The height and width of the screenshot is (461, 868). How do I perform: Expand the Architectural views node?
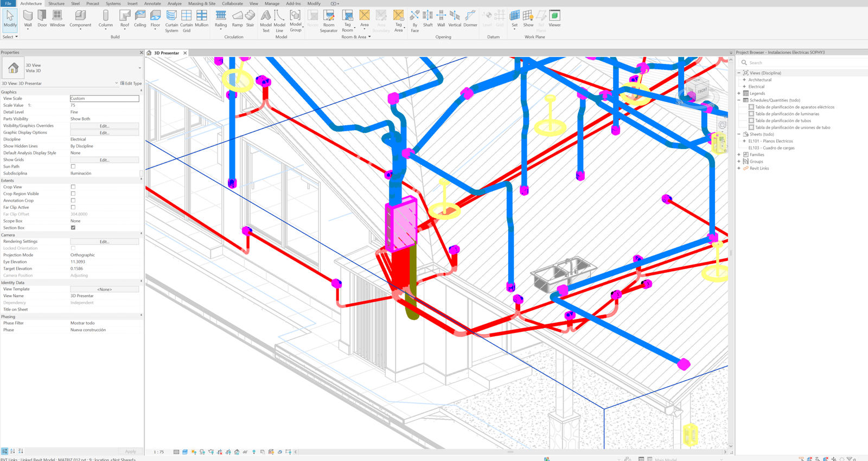coord(744,80)
